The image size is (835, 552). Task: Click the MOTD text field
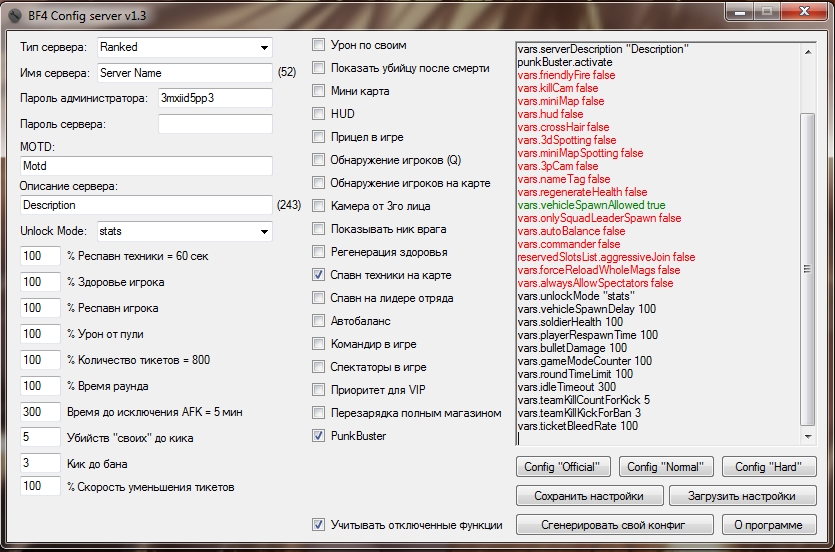coord(146,166)
